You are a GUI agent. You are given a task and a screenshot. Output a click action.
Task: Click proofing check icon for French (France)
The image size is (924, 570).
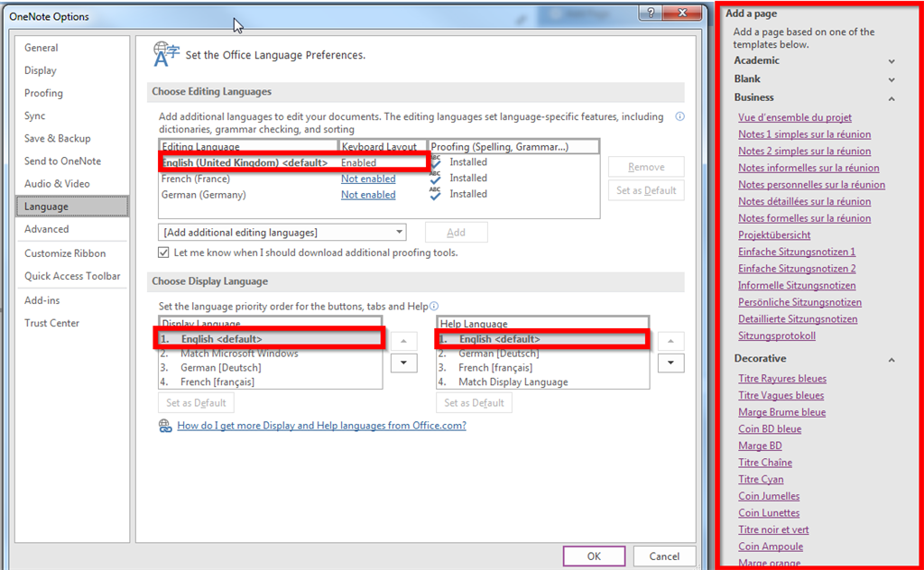tap(435, 178)
